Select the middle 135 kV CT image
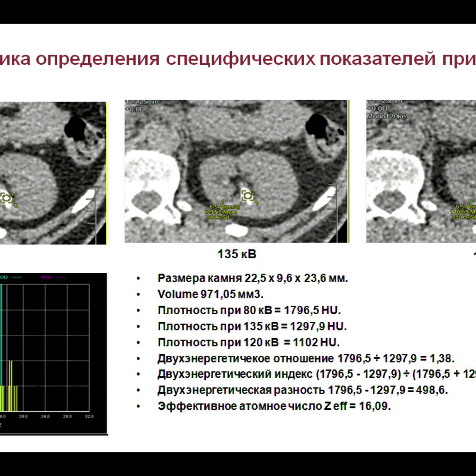The height and width of the screenshot is (476, 476). [236, 172]
